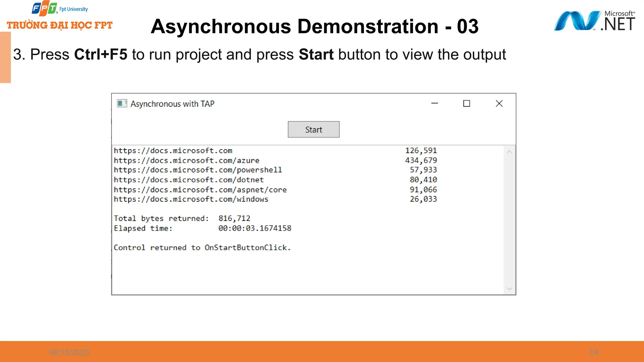Click the byte count 126,591

[x=421, y=151]
